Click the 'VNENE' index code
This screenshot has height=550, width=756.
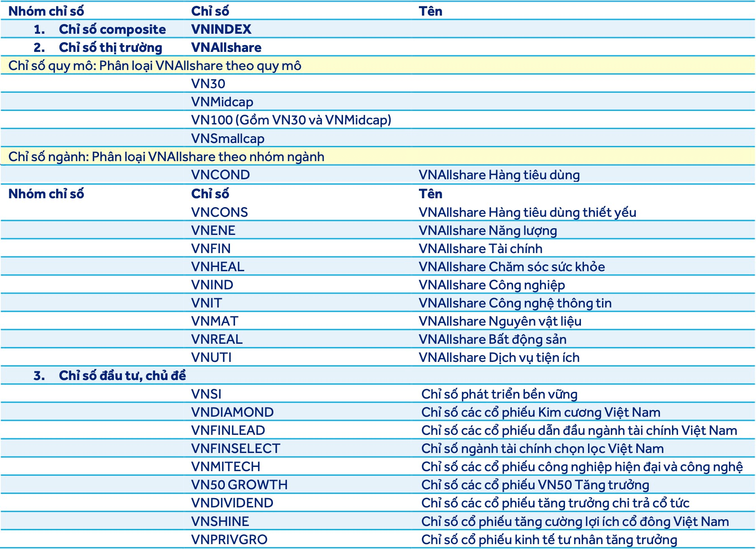click(213, 230)
